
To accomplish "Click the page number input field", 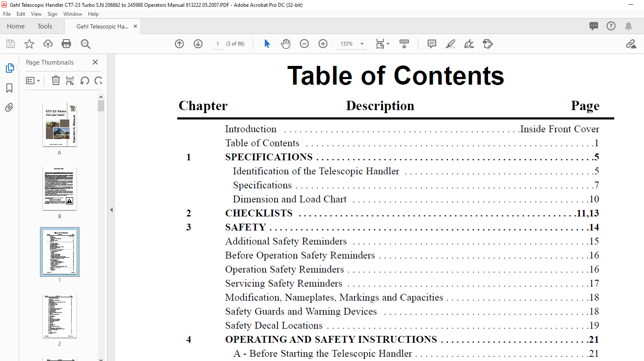I will 218,44.
